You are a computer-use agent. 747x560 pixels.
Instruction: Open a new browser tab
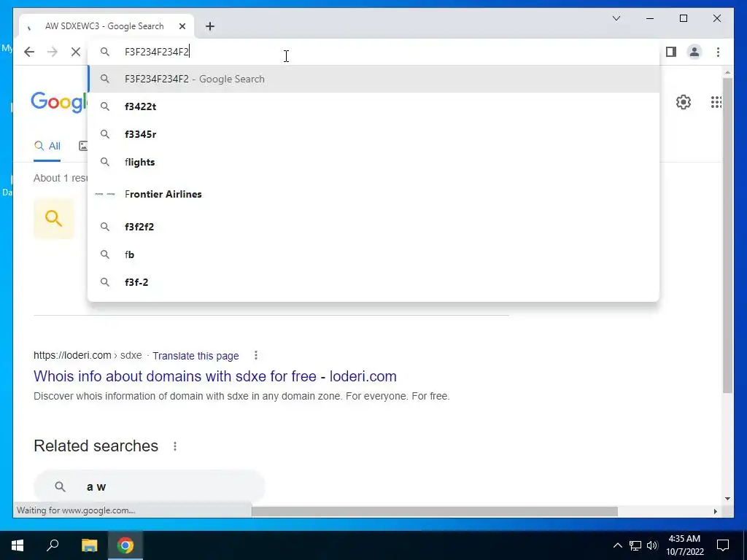(x=210, y=26)
